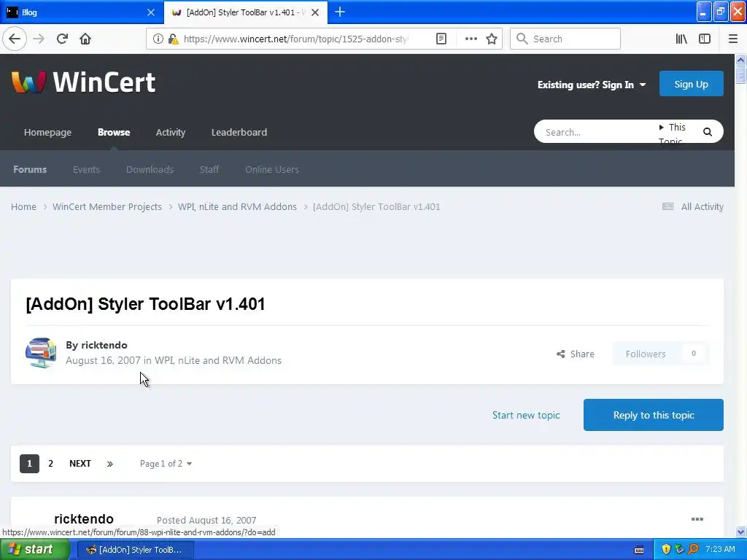Click the WinCert logo

point(84,82)
